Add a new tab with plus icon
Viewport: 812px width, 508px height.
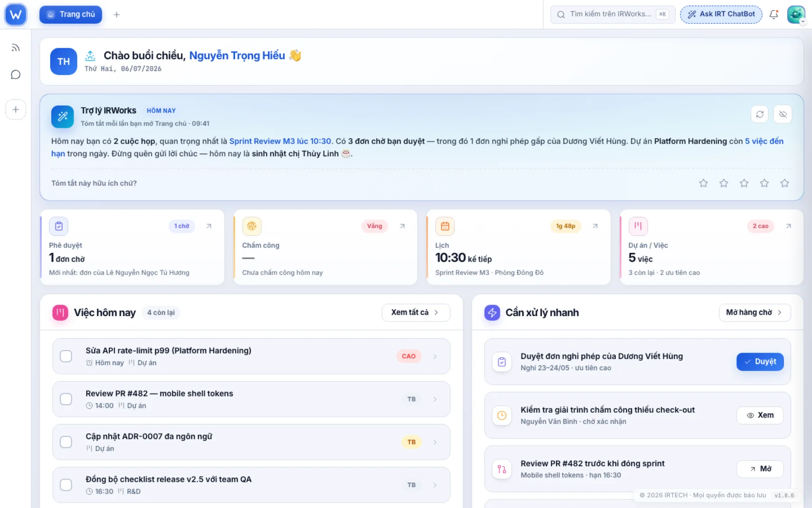click(x=116, y=14)
